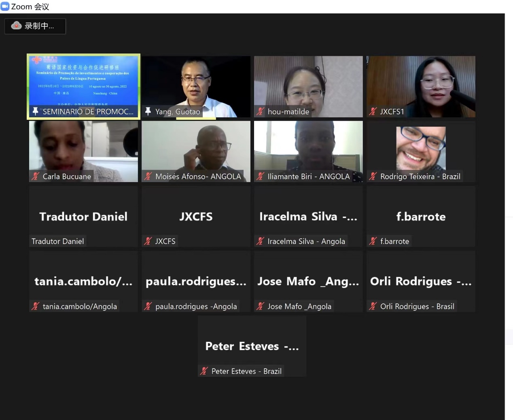Click the f.barrote participant tile
513x420 pixels.
pyautogui.click(x=421, y=216)
